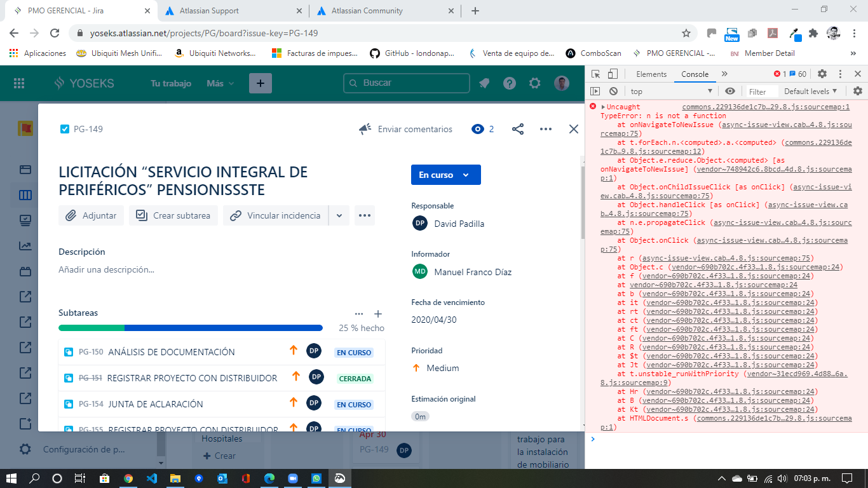Open Visual Studio Code from the taskbar

click(x=151, y=478)
